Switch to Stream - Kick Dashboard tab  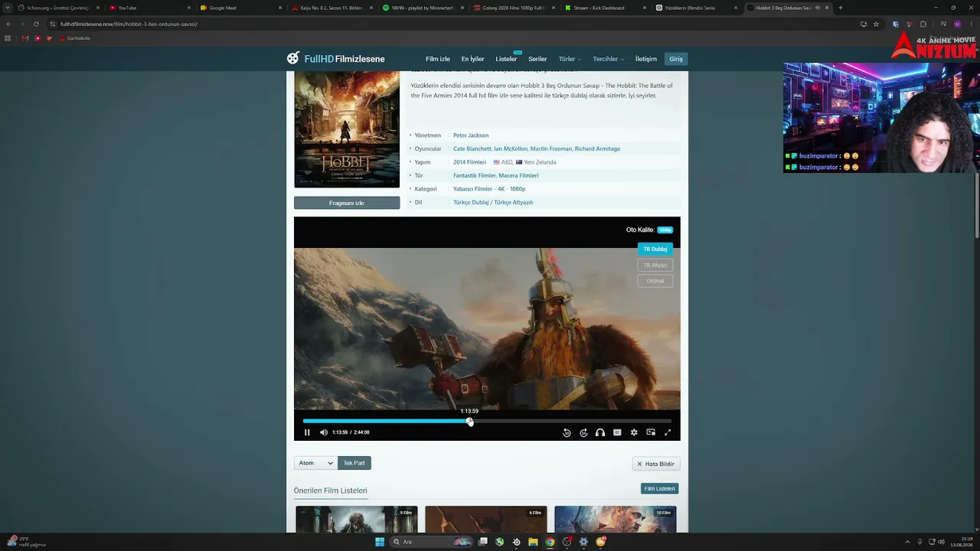click(x=606, y=8)
